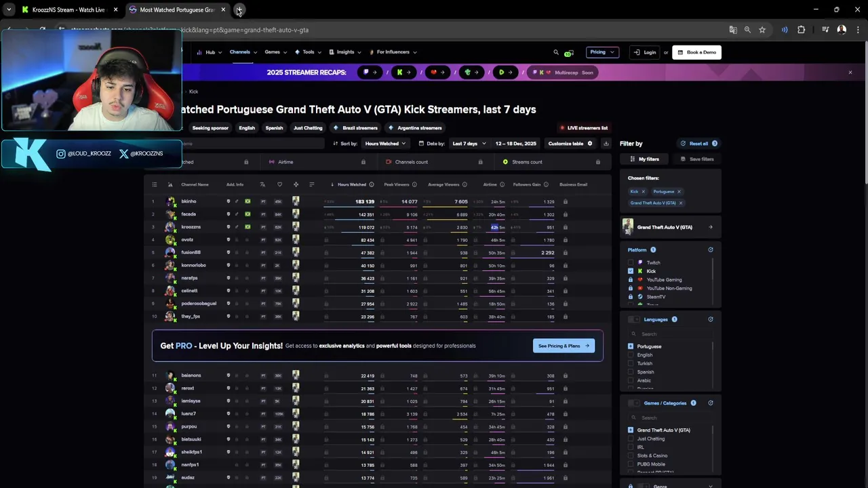Expand the Genre filter section
Screen dimensions: 868x488
[711, 486]
